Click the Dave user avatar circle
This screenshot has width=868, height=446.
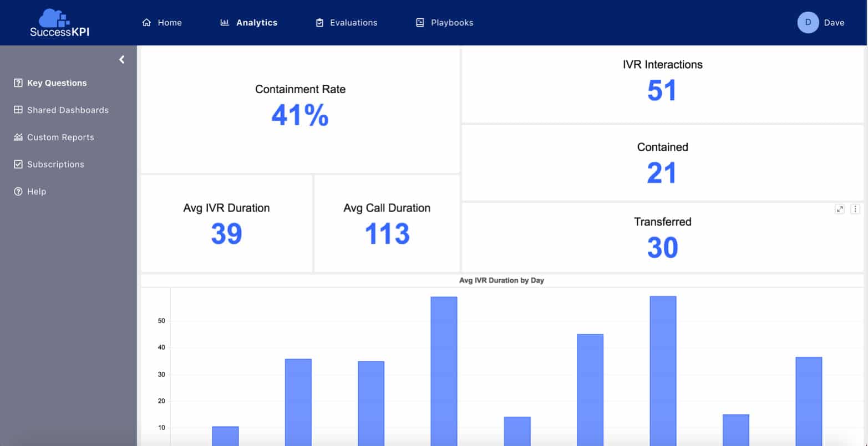click(x=808, y=23)
